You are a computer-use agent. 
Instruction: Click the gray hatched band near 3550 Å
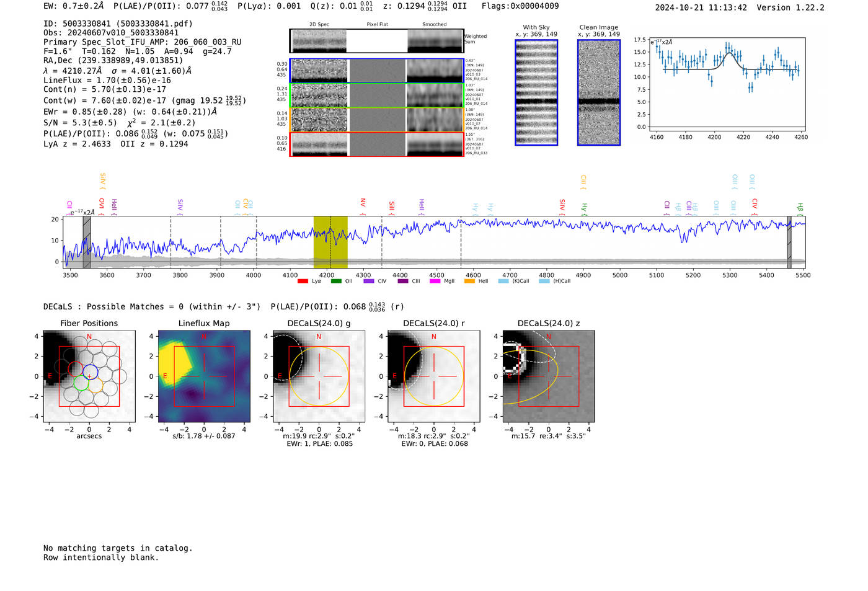(87, 242)
